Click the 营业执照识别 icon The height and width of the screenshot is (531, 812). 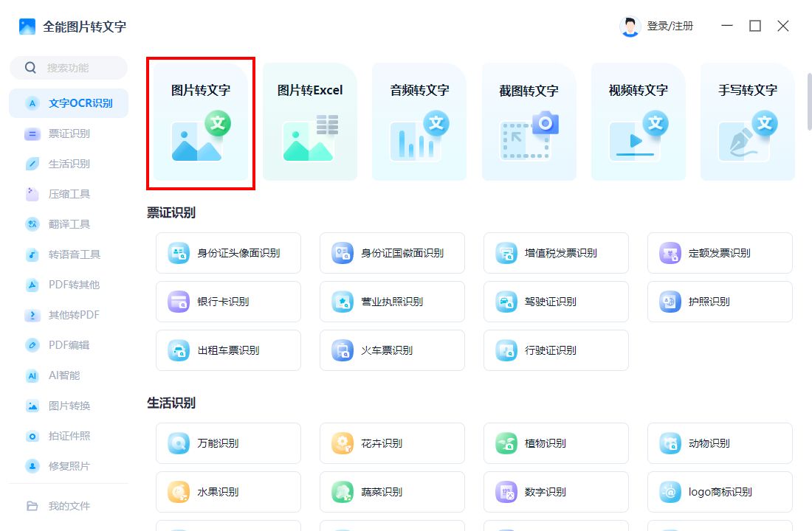pyautogui.click(x=343, y=302)
